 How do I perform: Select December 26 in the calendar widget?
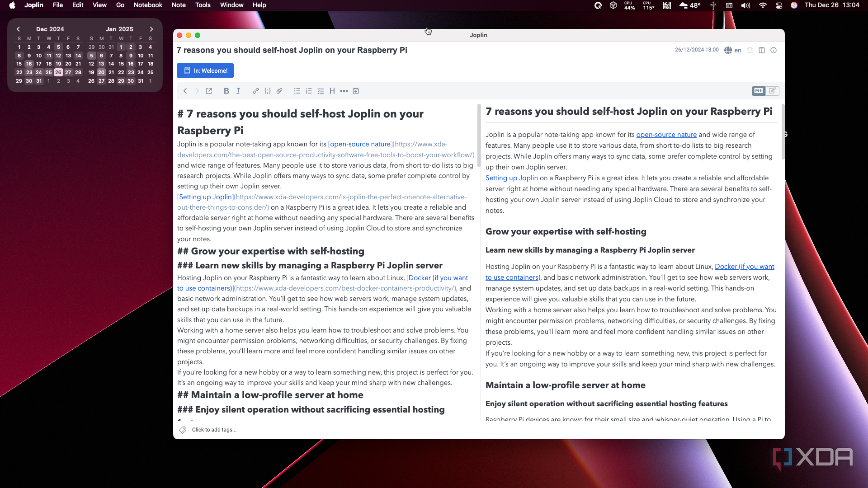click(x=58, y=72)
